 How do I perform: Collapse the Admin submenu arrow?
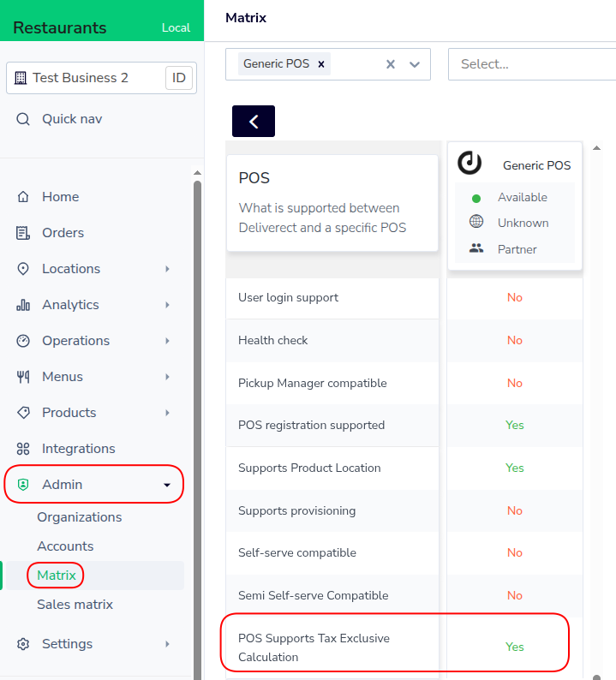coord(167,485)
